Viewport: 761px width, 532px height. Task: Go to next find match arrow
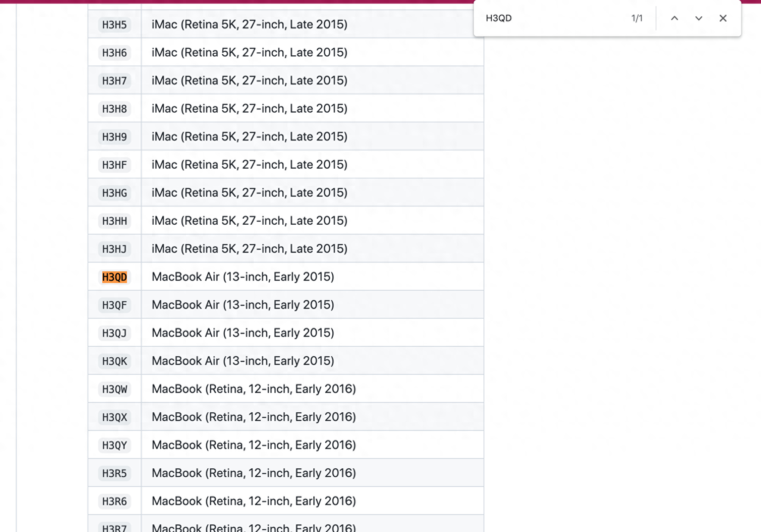pyautogui.click(x=698, y=18)
